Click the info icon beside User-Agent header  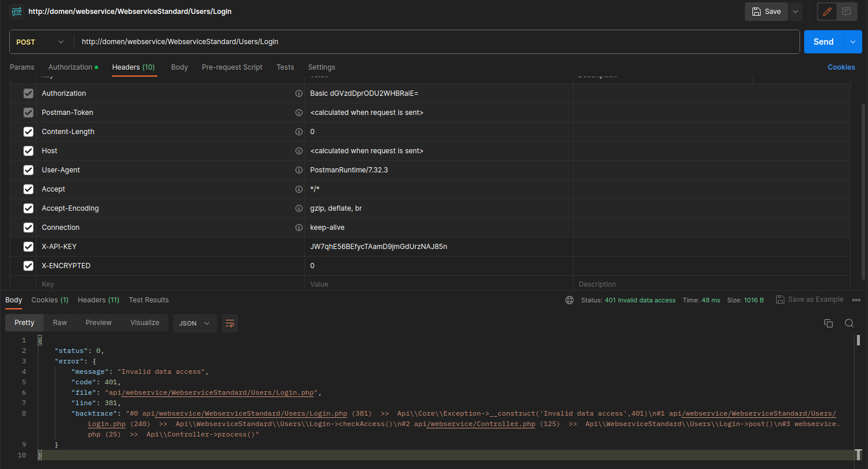(299, 169)
